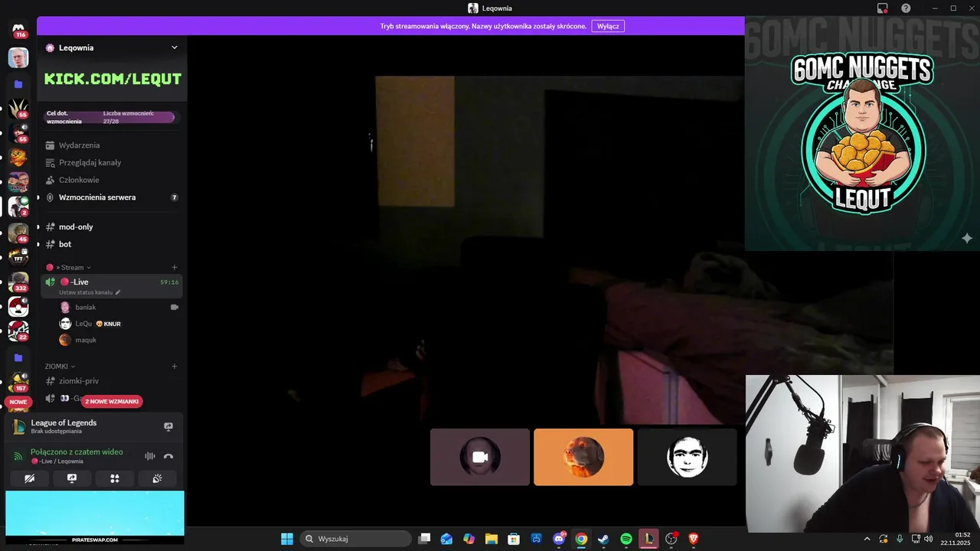Open the server with the 45 badge
The image size is (980, 551).
pos(18,232)
